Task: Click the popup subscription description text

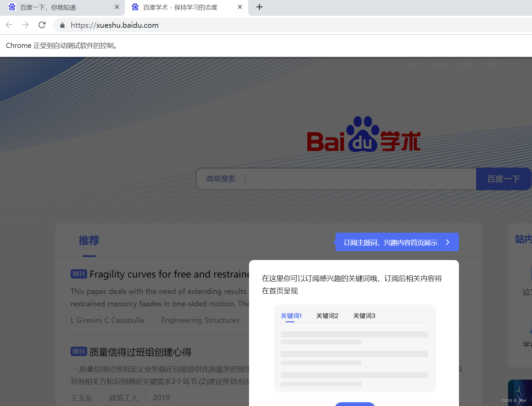Action: (352, 285)
